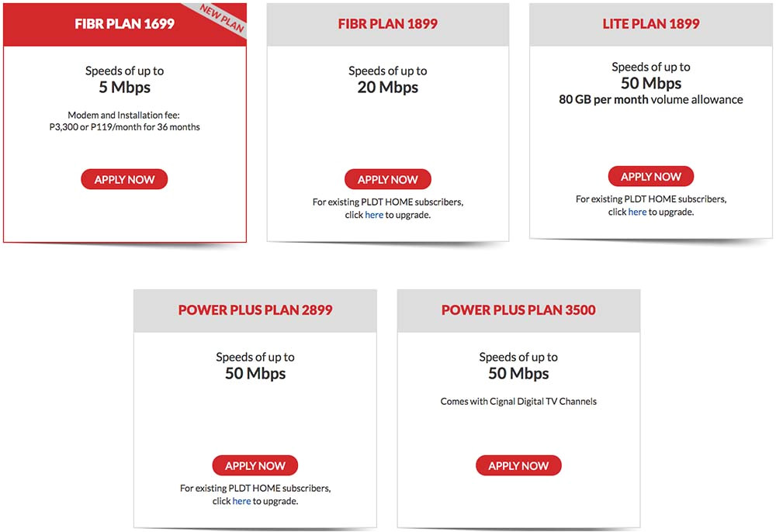Click the 80 GB volume allowance text

[x=650, y=99]
